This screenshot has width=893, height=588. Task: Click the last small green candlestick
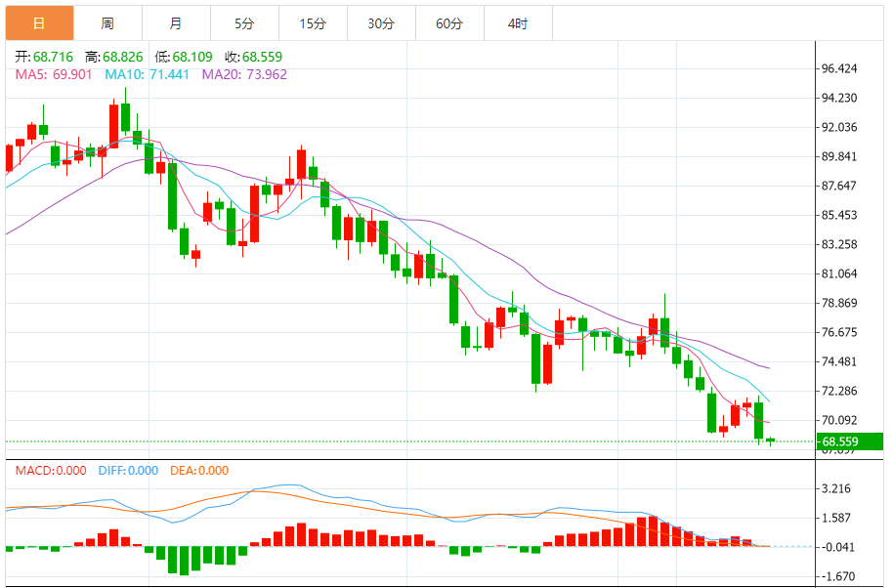tap(771, 441)
